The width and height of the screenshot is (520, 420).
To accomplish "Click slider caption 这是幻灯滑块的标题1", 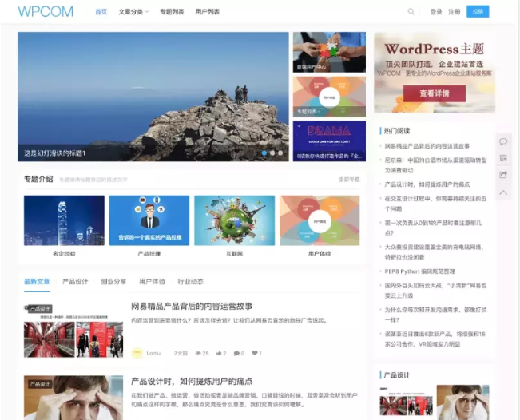I will (x=55, y=153).
